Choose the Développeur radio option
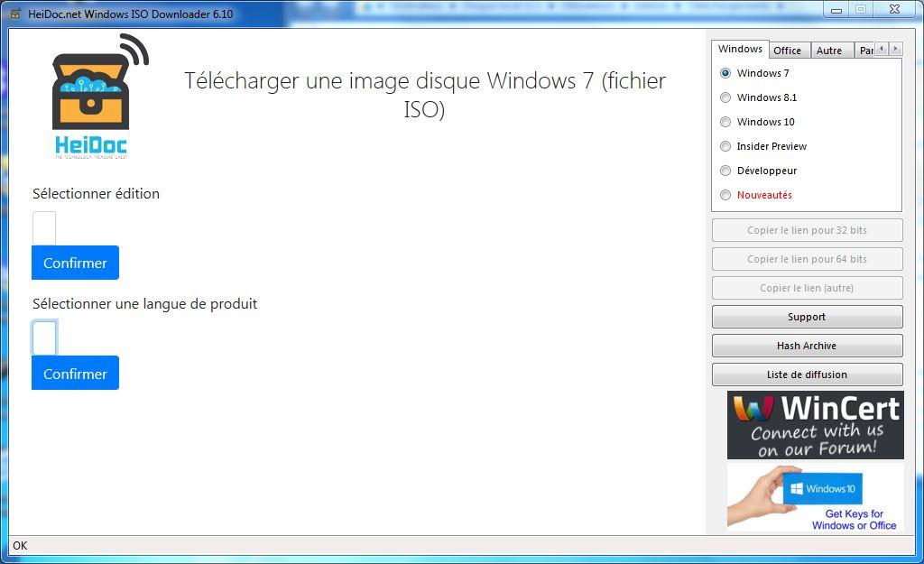 click(x=725, y=171)
